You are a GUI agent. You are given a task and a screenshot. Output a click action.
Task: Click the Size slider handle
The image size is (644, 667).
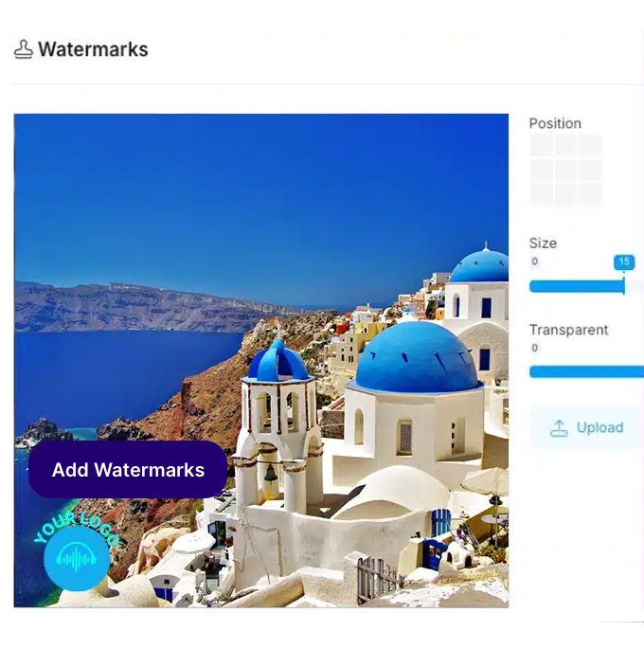pos(623,286)
